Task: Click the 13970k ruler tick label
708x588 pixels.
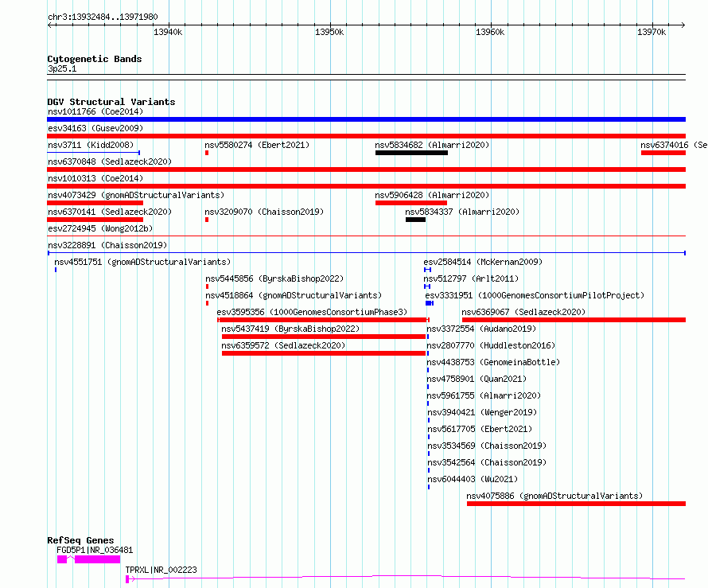Action: pyautogui.click(x=651, y=32)
